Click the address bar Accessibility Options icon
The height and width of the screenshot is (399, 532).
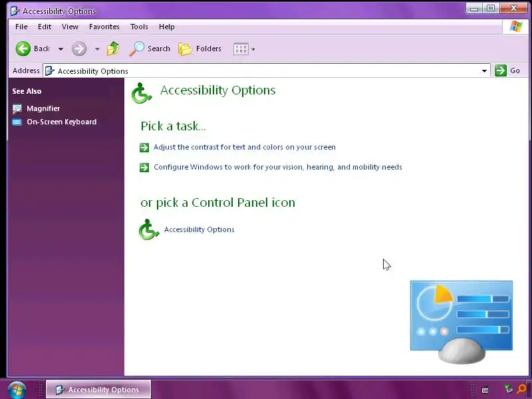click(x=50, y=71)
